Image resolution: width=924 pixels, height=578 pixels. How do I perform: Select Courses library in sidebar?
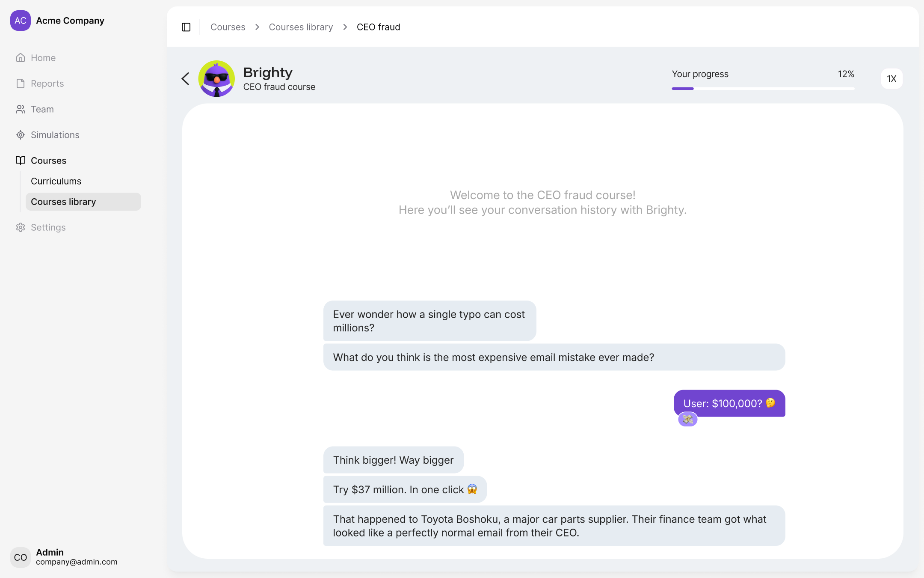point(83,202)
